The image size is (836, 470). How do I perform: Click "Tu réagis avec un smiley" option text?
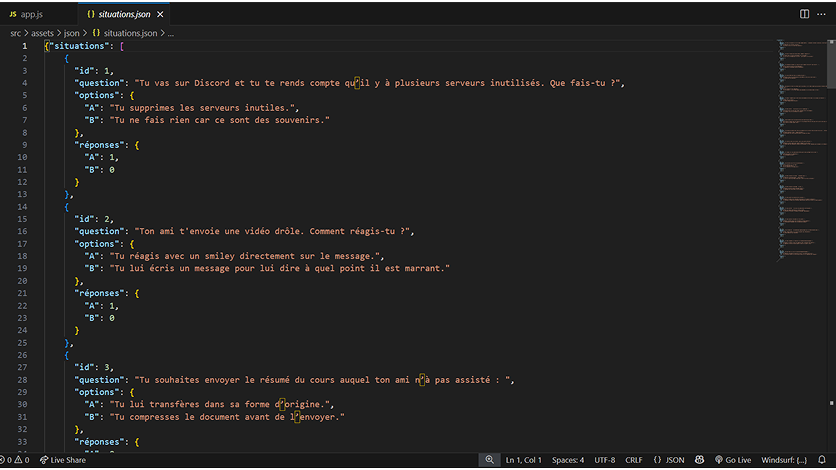(x=247, y=256)
